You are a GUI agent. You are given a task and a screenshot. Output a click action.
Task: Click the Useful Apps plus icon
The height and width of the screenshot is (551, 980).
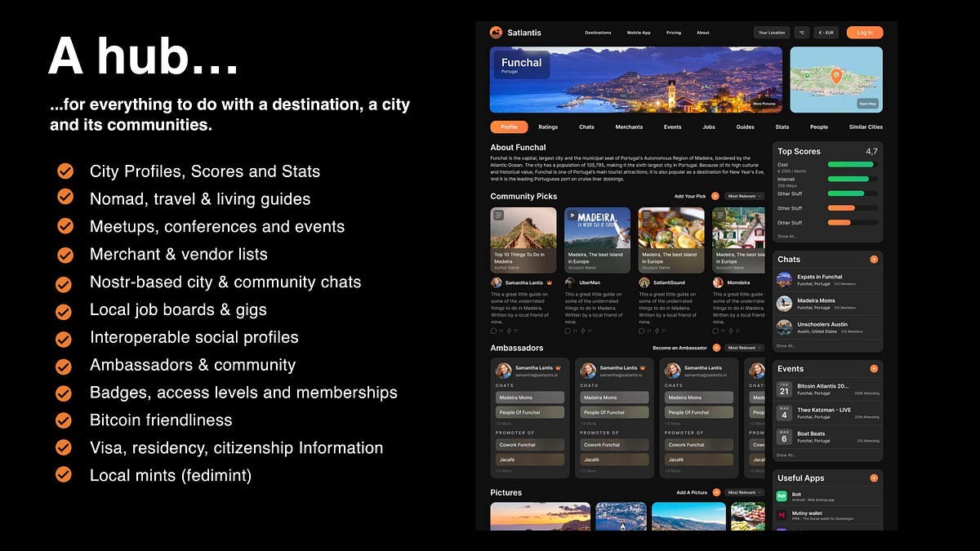click(x=874, y=478)
